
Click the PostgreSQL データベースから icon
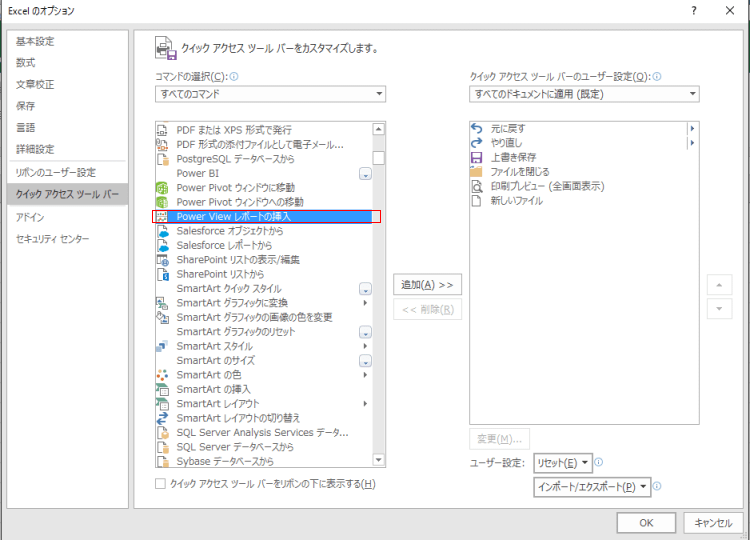tap(163, 159)
